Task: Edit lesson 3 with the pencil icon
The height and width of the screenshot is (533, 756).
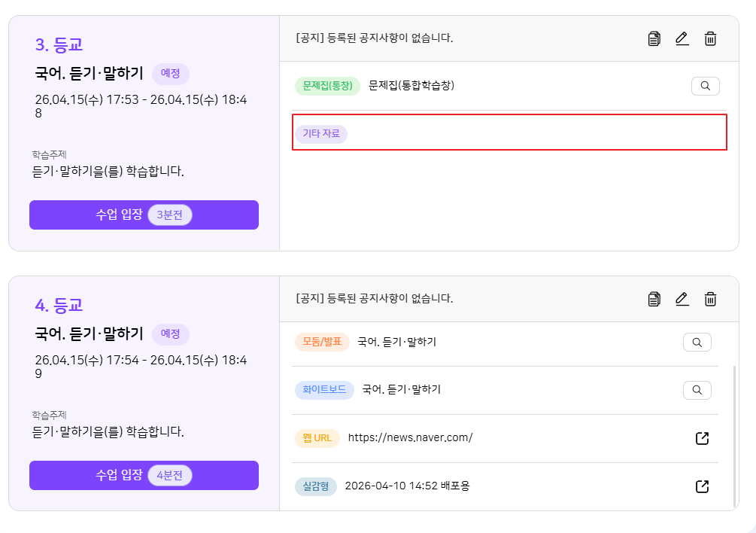Action: pos(682,38)
